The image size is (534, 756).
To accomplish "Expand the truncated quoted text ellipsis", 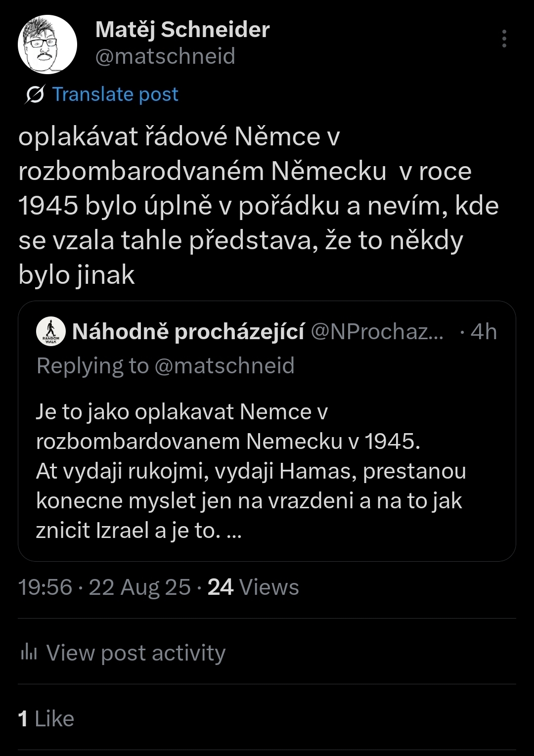I will pyautogui.click(x=236, y=531).
